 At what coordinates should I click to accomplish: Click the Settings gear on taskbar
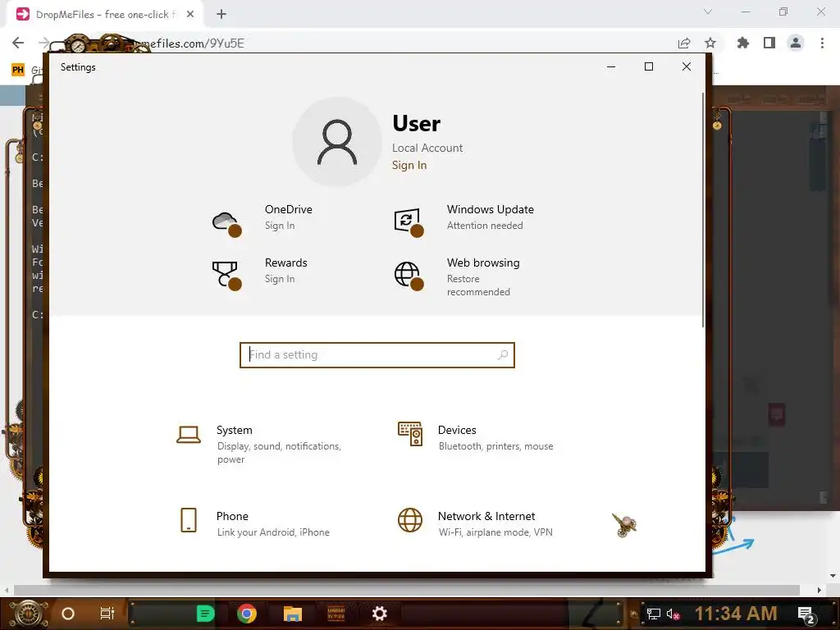pyautogui.click(x=379, y=614)
